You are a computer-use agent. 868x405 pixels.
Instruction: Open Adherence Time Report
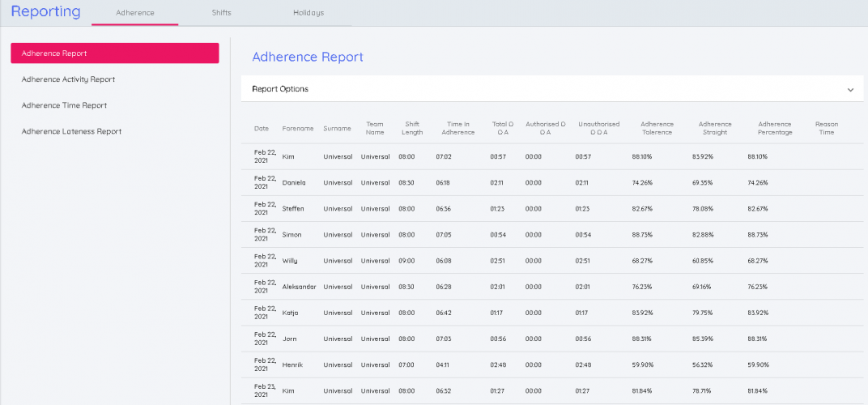pos(64,105)
